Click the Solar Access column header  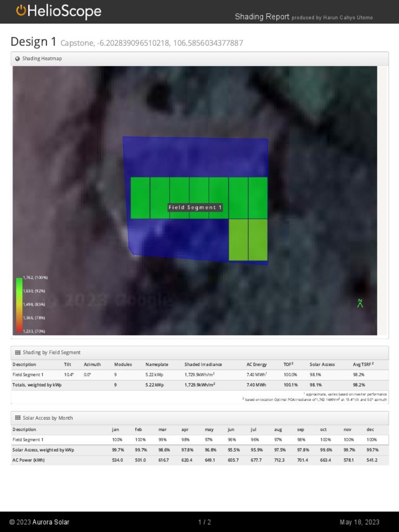tap(322, 364)
